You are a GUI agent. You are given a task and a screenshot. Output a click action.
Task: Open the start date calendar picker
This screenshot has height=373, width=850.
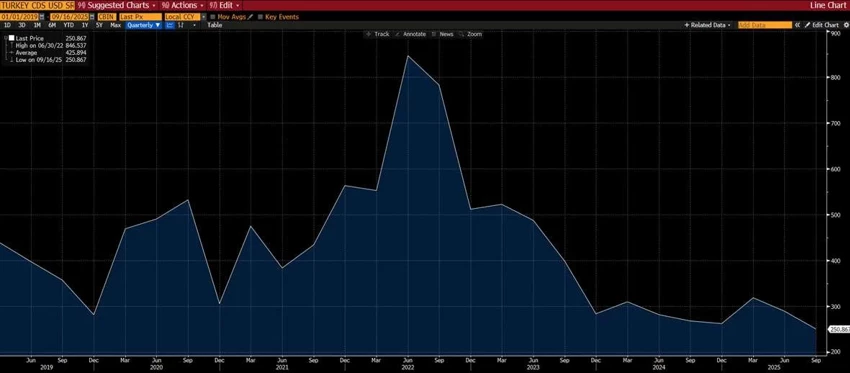coord(42,17)
